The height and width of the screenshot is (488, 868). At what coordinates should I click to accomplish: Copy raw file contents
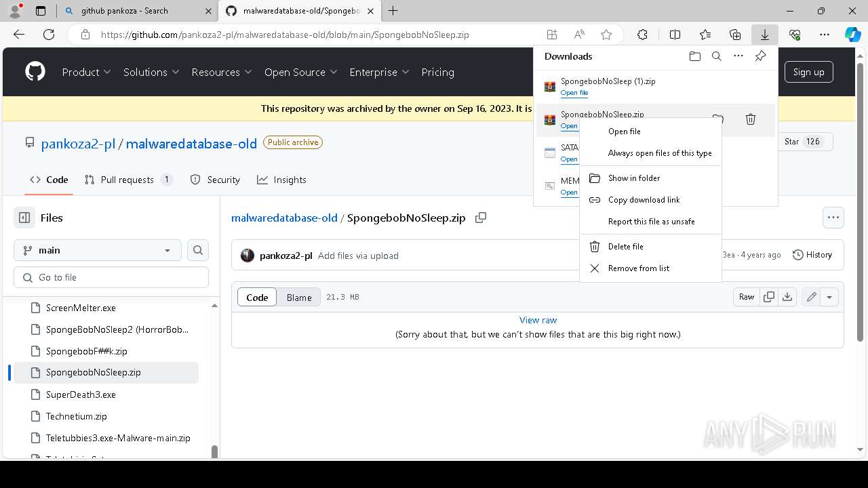click(769, 297)
